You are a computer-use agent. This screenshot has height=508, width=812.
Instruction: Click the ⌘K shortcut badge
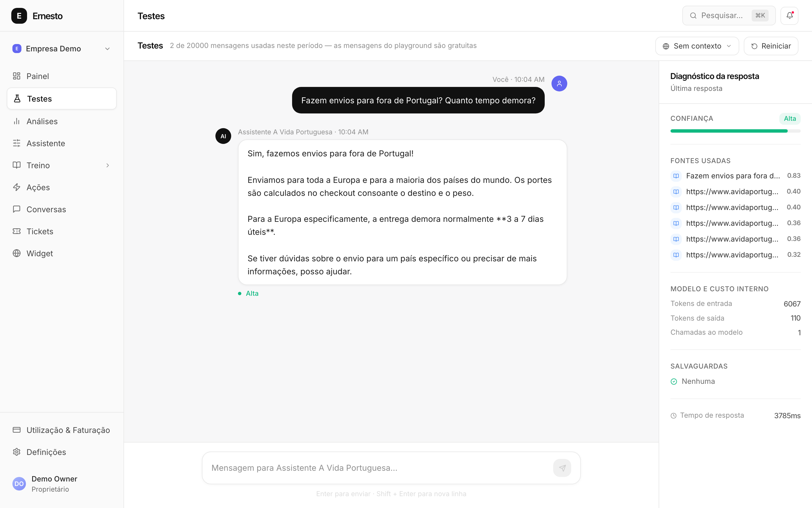click(760, 16)
